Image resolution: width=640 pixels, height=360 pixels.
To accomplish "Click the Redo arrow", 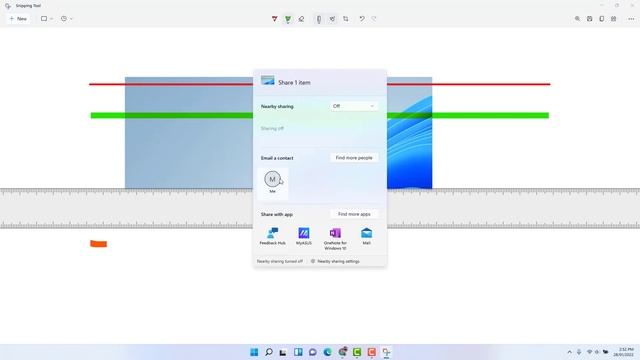I will tap(374, 19).
